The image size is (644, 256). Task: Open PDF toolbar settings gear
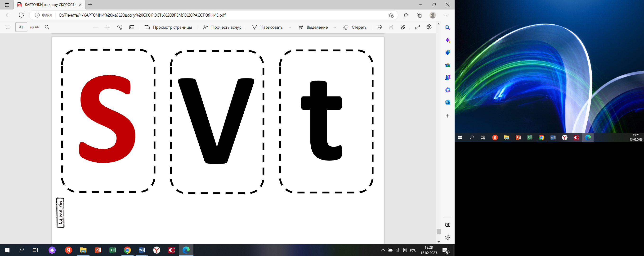click(429, 27)
